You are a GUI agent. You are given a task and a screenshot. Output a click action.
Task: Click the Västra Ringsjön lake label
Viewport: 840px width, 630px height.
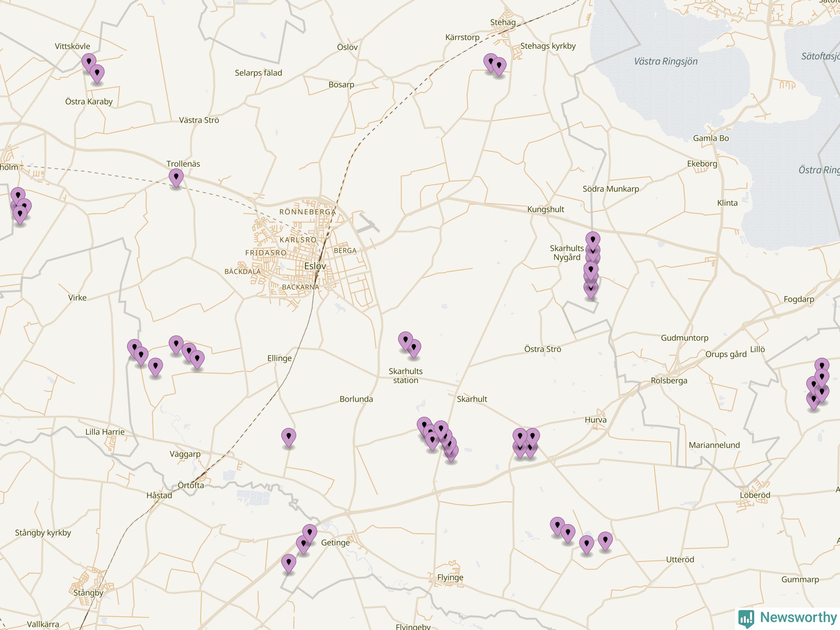[x=666, y=61]
